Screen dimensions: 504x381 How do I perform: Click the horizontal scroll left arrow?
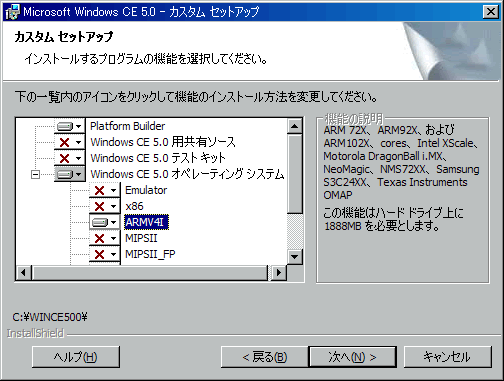24,273
